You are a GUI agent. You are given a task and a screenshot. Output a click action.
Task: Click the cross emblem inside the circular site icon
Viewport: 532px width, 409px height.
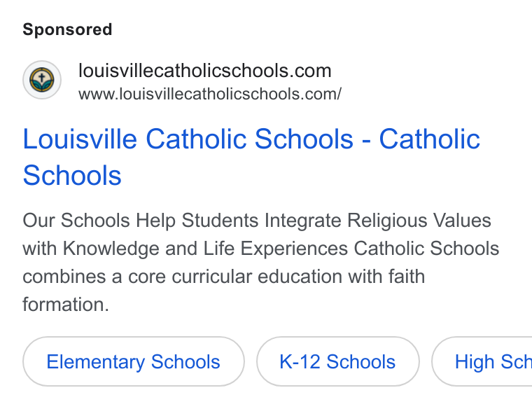[x=42, y=77]
